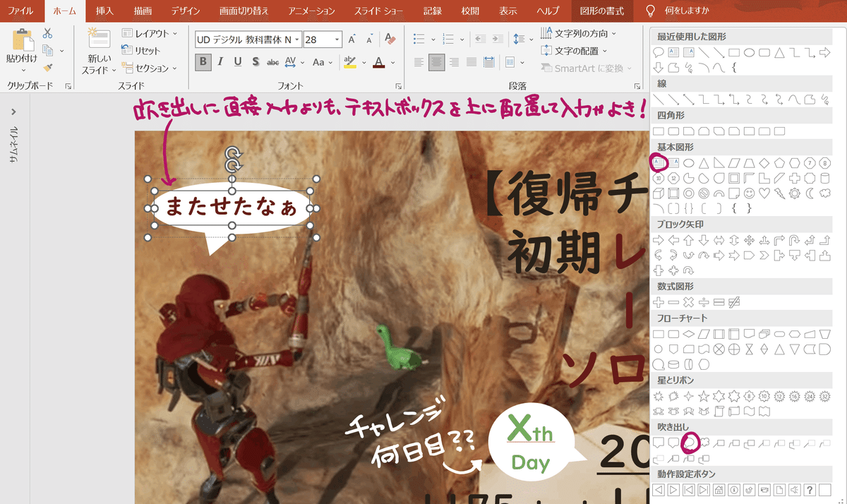Choose the cloud thought bubble callout shape
The width and height of the screenshot is (847, 504).
(704, 443)
